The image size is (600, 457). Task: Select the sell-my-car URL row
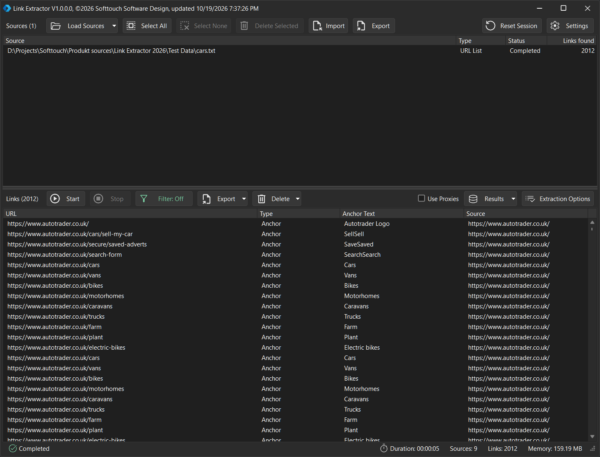point(296,234)
